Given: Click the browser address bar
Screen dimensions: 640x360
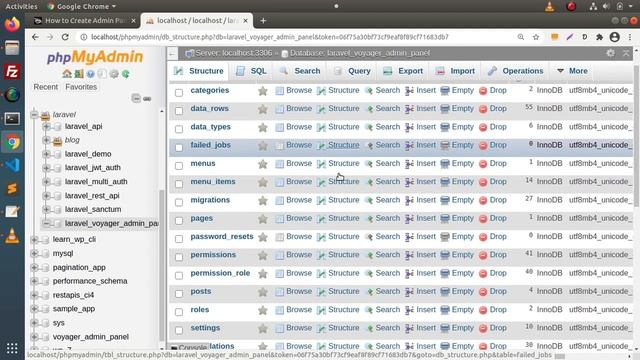Looking at the screenshot, I should coord(269,37).
